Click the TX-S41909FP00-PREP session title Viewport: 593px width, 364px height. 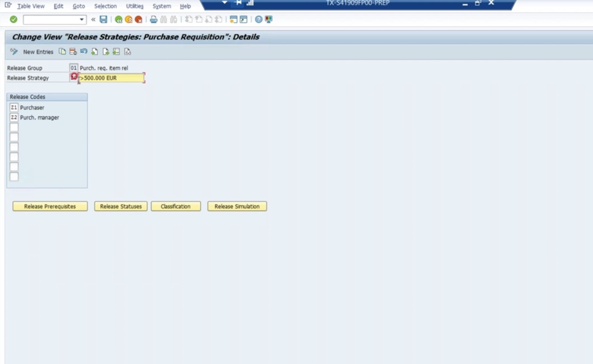coord(357,3)
